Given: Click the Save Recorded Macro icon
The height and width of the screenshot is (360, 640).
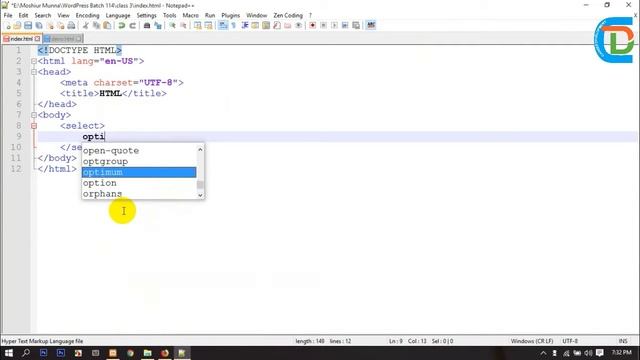Looking at the screenshot, I should [x=356, y=25].
